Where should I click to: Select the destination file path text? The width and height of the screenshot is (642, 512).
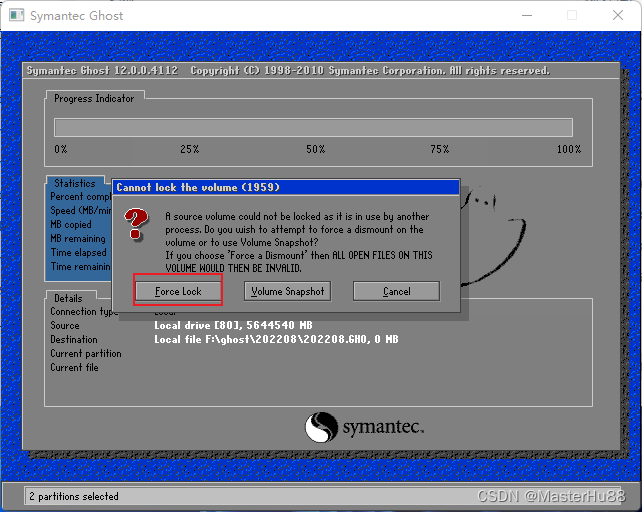pos(276,339)
